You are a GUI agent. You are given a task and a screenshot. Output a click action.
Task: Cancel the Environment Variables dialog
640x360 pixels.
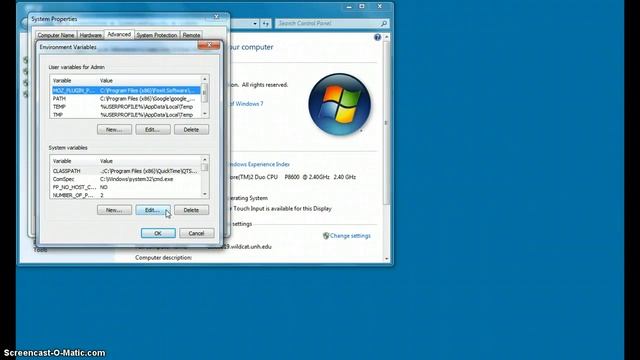click(x=196, y=233)
